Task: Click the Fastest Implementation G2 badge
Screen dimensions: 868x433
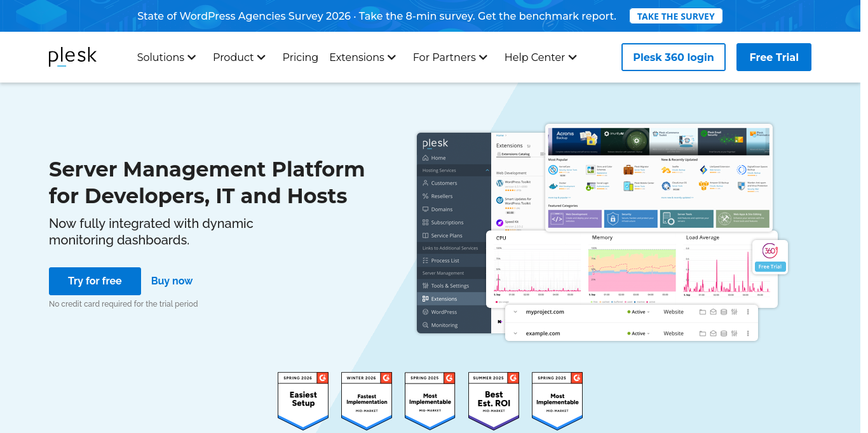Action: point(367,401)
